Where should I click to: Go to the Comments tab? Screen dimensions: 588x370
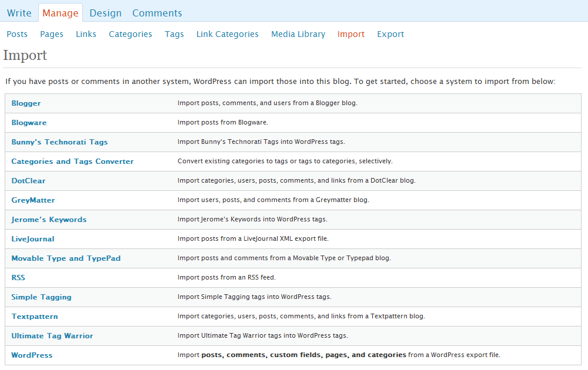[x=157, y=13]
